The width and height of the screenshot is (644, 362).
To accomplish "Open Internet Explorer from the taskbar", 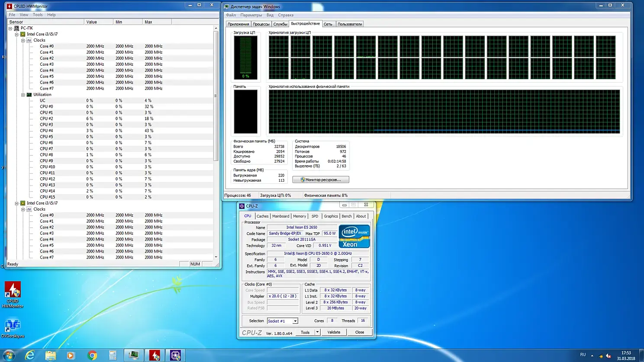I will coord(29,355).
